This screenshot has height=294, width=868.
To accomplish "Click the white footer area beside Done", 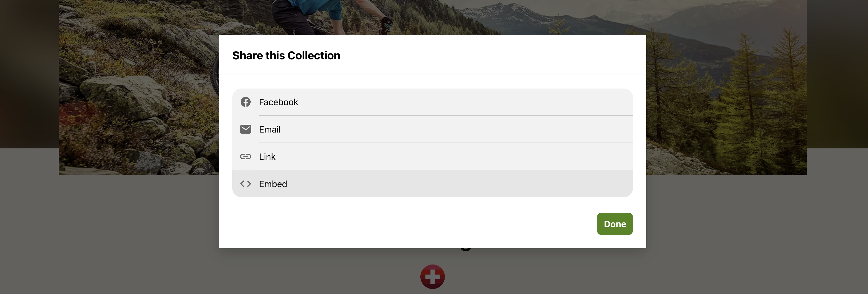I will coord(404,224).
